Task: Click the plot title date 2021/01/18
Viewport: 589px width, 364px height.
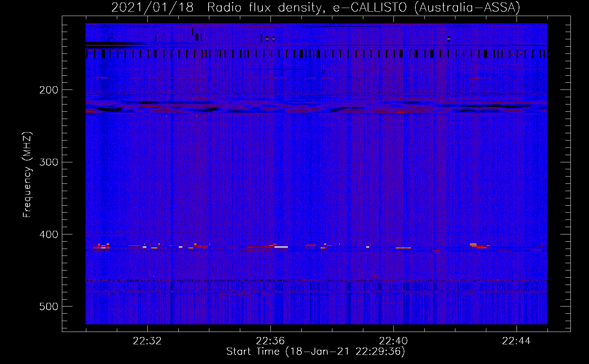Action: [152, 7]
